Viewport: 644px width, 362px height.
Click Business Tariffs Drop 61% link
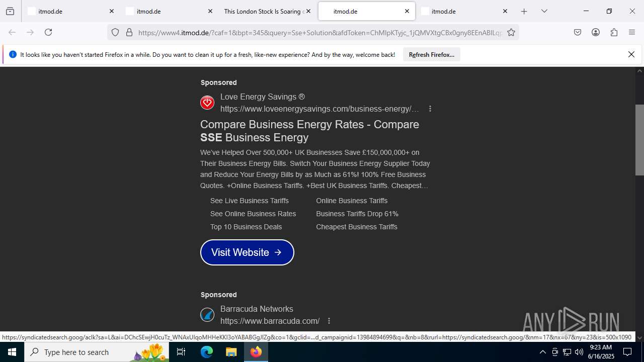tap(357, 214)
